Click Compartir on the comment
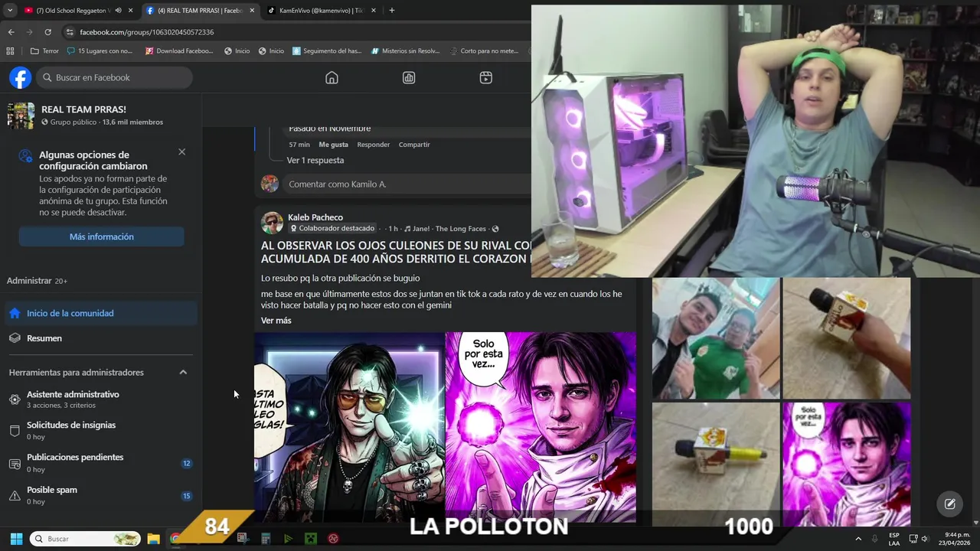The width and height of the screenshot is (980, 551). coord(414,145)
